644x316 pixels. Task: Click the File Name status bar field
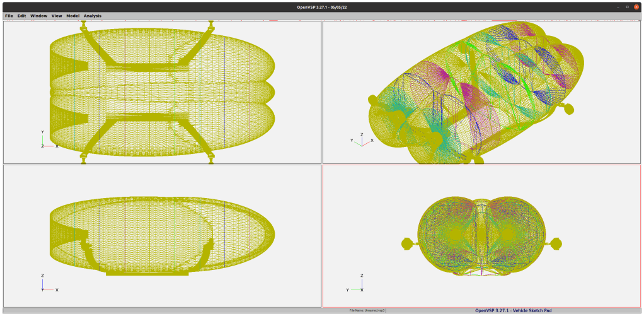367,310
